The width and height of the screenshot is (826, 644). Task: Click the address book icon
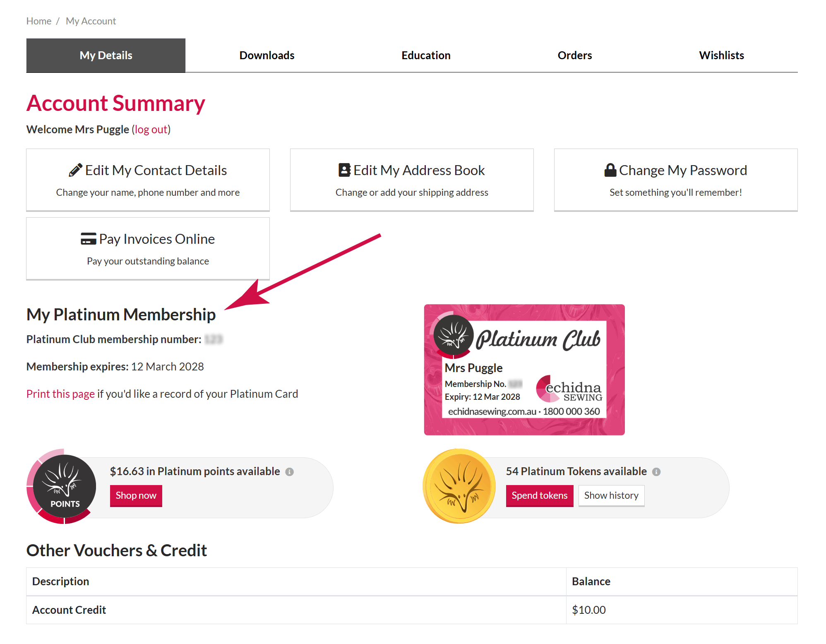click(344, 170)
